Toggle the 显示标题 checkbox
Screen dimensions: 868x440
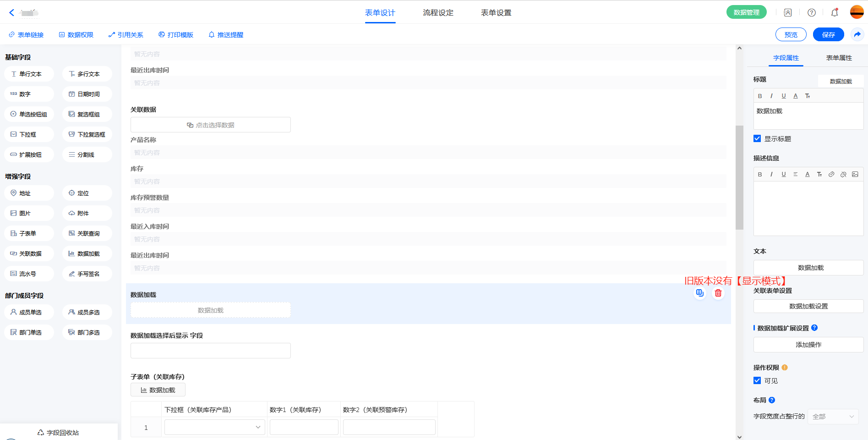(x=757, y=139)
